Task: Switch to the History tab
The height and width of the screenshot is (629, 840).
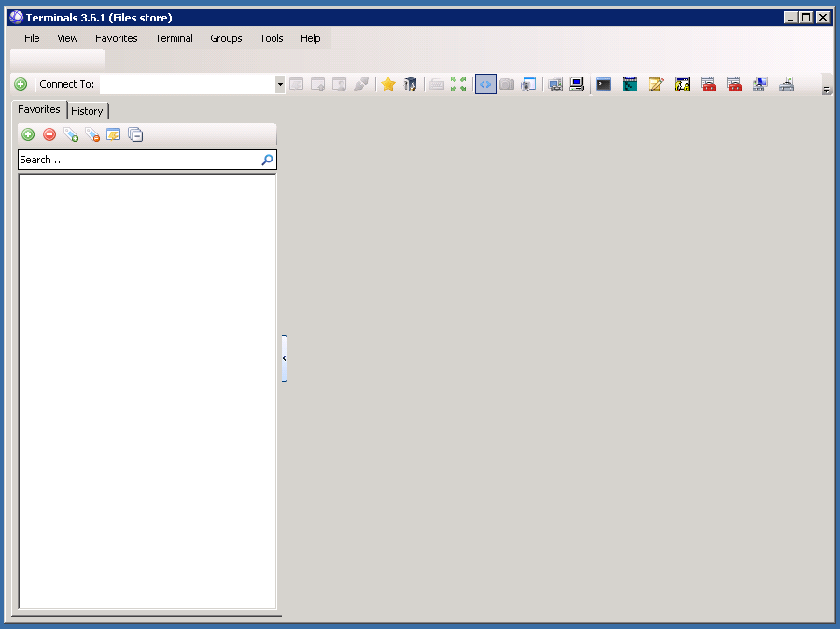Action: (x=88, y=111)
